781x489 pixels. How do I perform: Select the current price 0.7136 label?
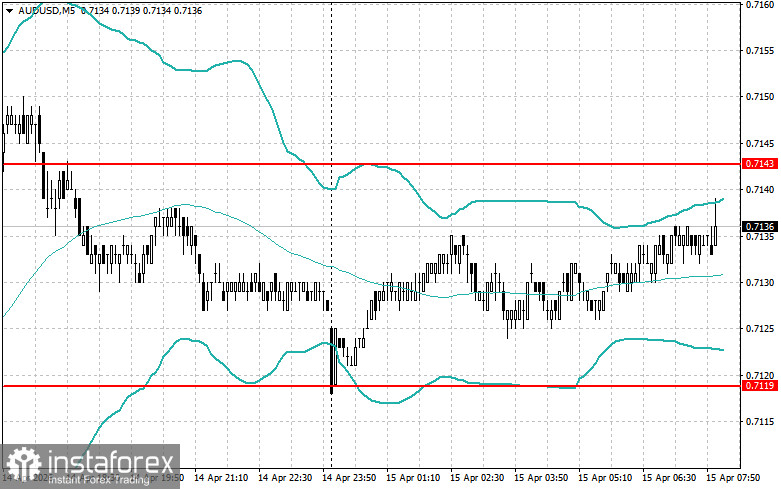760,227
